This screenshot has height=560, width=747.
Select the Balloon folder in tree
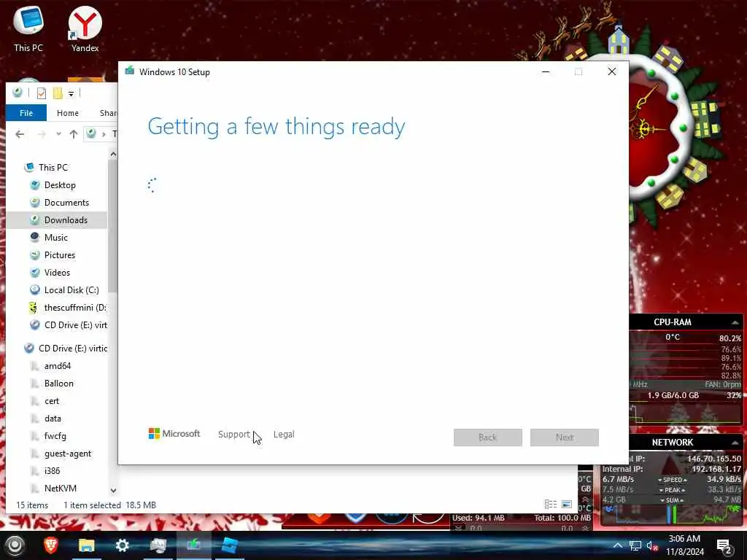click(58, 384)
